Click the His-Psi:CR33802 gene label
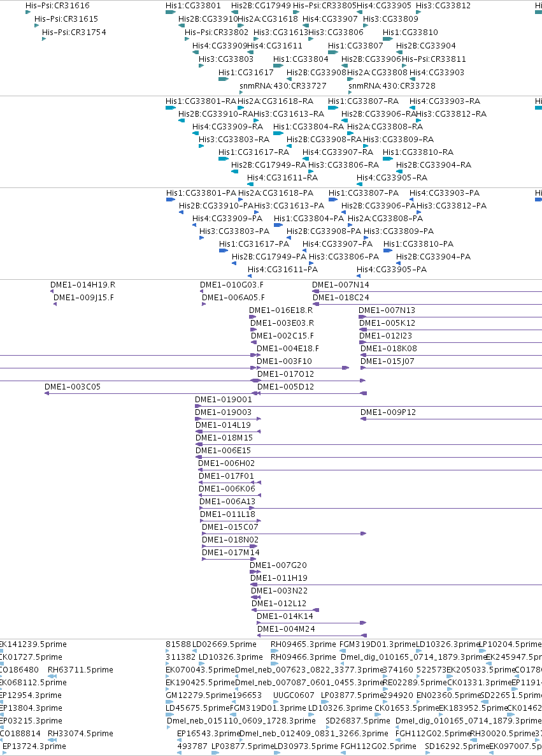The width and height of the screenshot is (542, 756). point(217,33)
